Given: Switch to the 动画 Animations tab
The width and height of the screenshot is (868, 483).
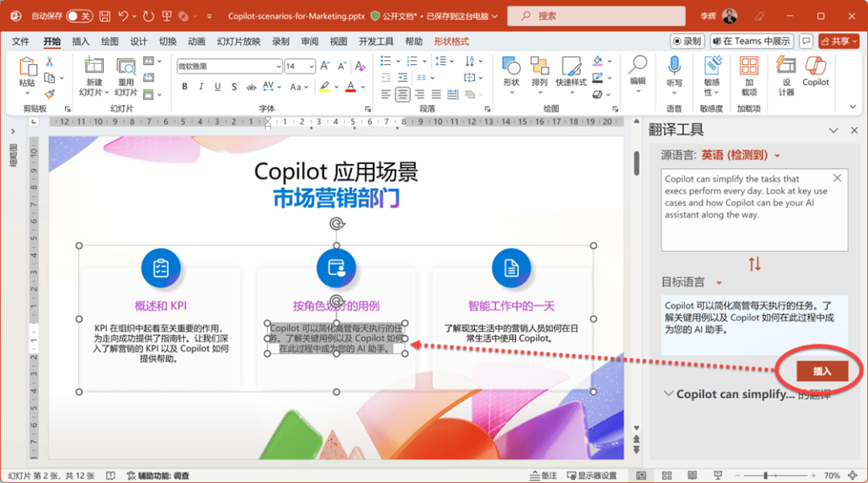Looking at the screenshot, I should [x=196, y=42].
